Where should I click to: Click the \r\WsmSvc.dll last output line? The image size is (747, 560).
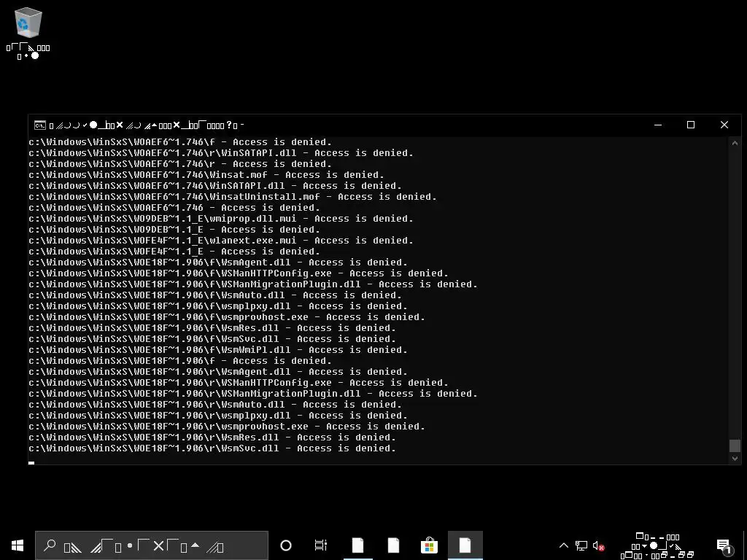[212, 448]
